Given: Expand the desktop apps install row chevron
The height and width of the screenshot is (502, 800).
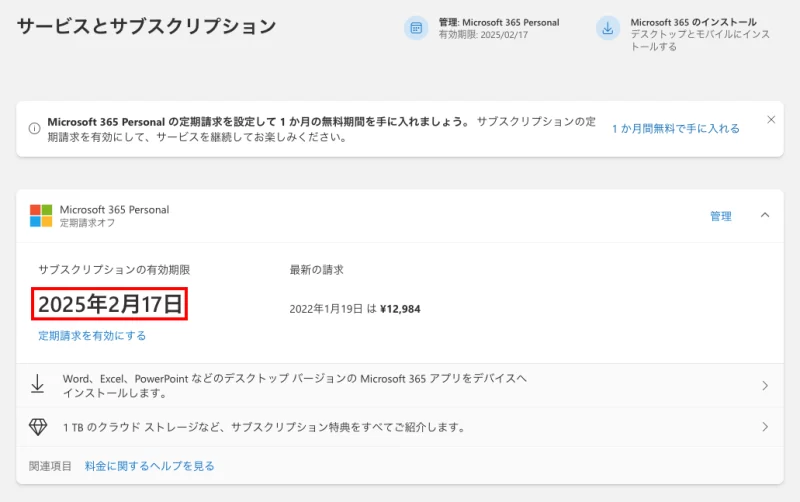Looking at the screenshot, I should coord(765,386).
